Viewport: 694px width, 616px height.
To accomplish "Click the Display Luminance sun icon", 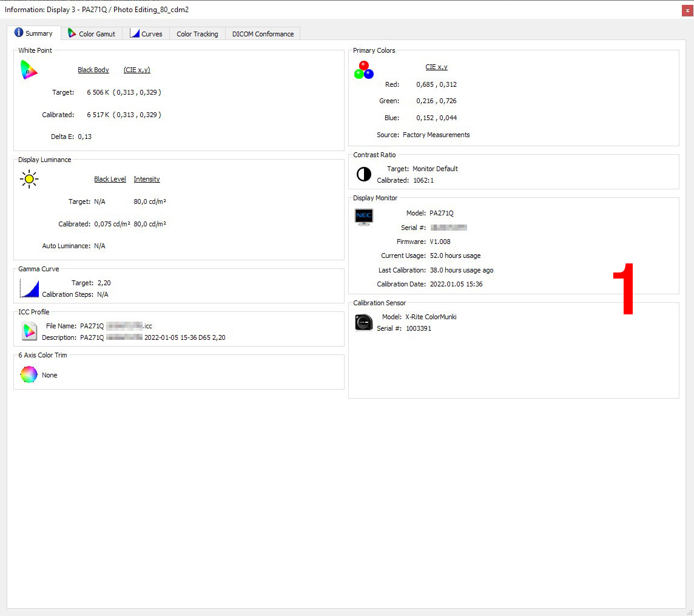I will tap(29, 179).
